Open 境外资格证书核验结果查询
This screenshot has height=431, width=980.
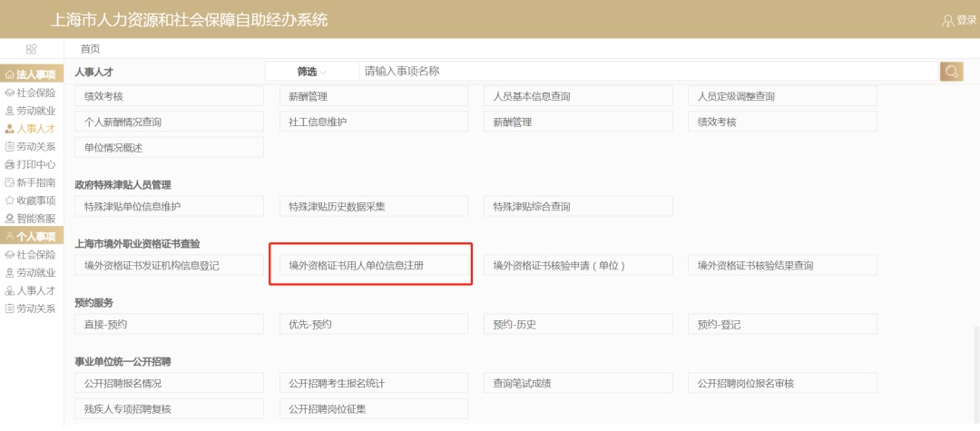tap(782, 266)
